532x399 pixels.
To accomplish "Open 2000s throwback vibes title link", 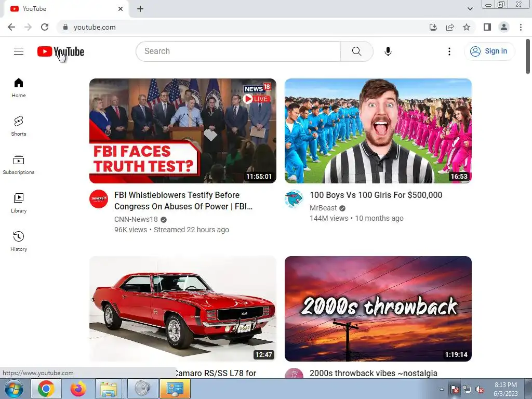I will coord(373,373).
